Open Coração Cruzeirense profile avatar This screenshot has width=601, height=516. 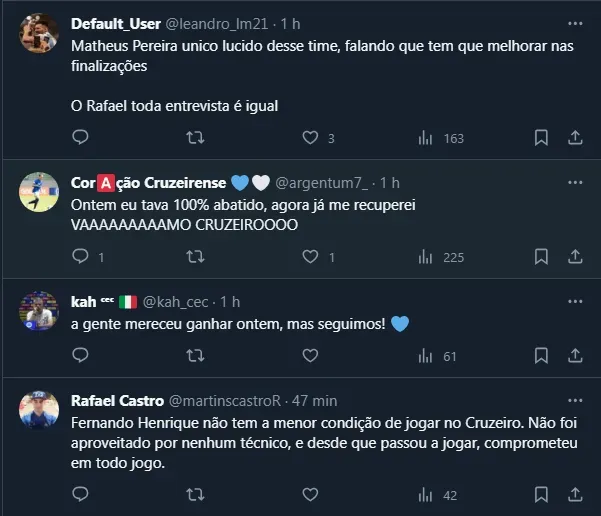39,192
